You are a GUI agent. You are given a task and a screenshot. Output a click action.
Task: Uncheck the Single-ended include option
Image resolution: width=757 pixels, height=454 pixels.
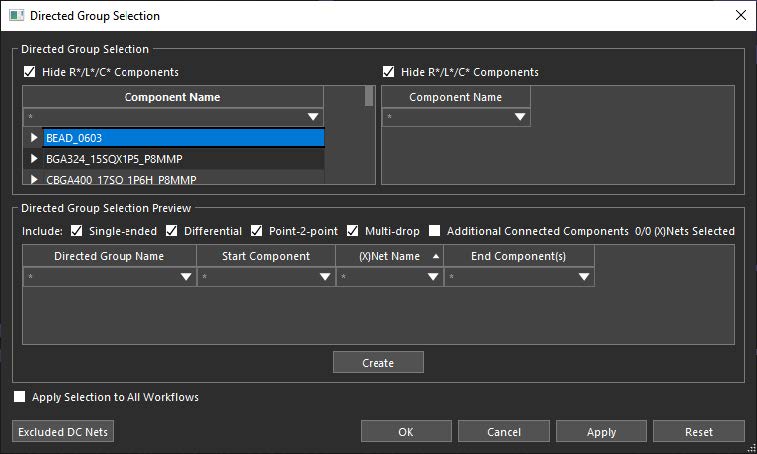pos(76,231)
